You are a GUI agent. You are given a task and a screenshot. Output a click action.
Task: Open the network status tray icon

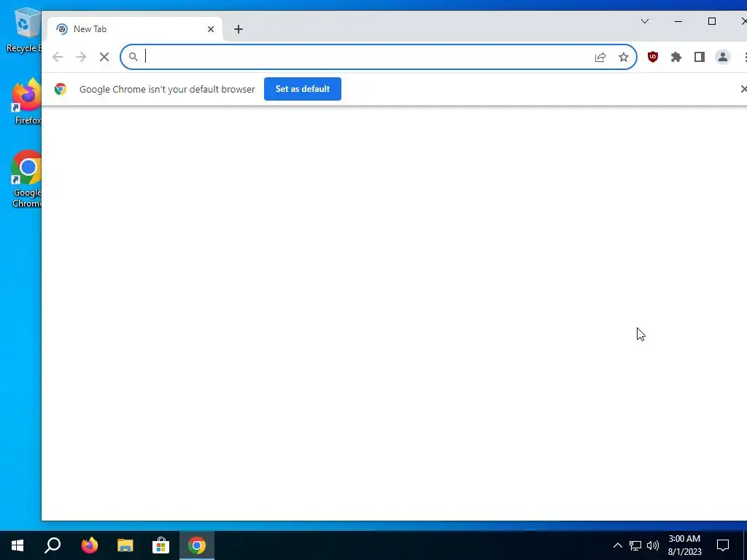(x=635, y=545)
